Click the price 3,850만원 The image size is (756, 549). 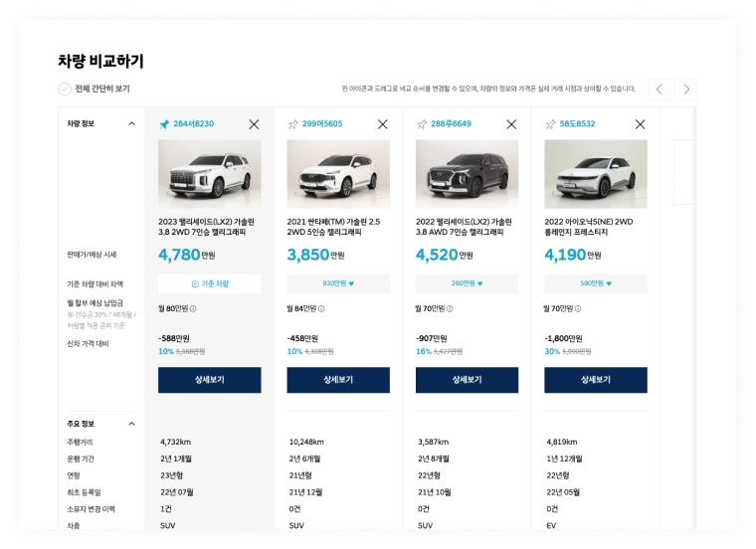[x=315, y=255]
